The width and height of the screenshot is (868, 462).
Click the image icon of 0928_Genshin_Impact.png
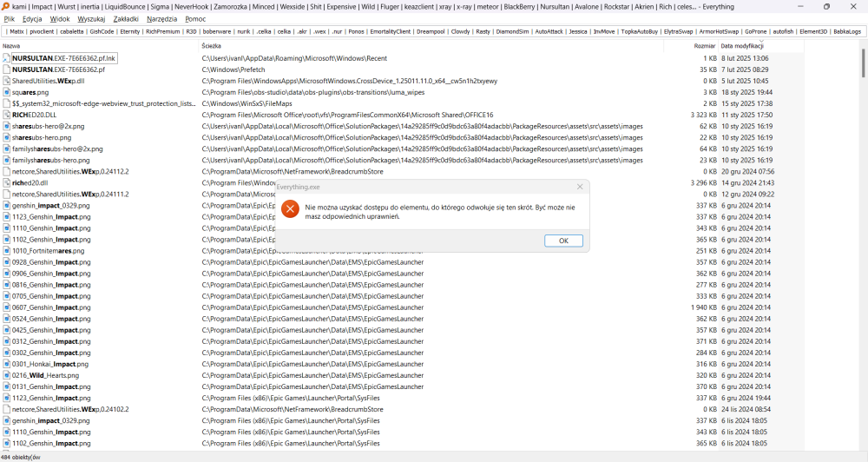coord(7,262)
